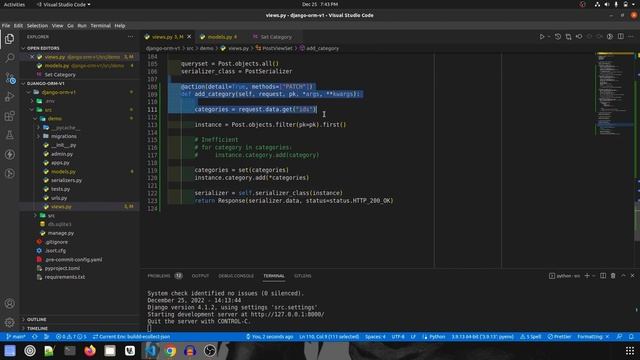Open editor More Actions ellipsis
This screenshot has width=640, height=360.
631,37
